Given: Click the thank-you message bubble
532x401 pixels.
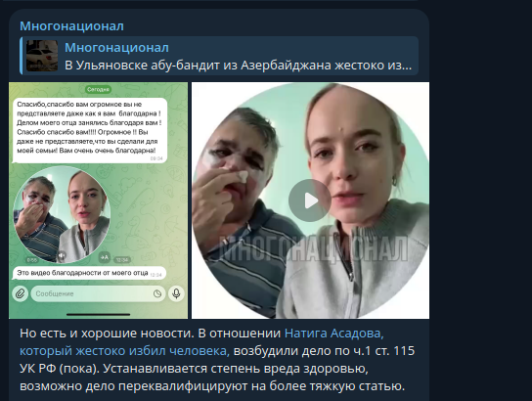Looking at the screenshot, I should click(90, 131).
